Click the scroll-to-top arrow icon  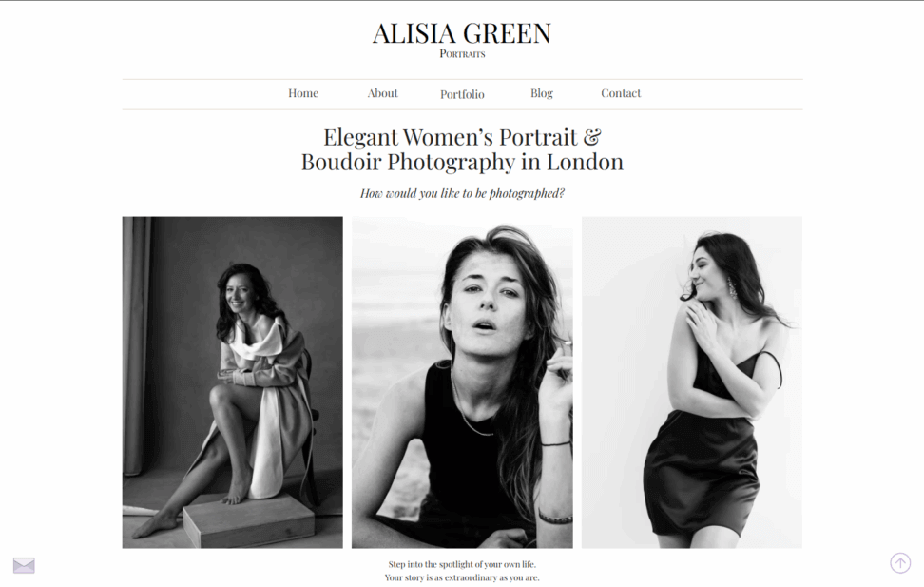(x=900, y=563)
